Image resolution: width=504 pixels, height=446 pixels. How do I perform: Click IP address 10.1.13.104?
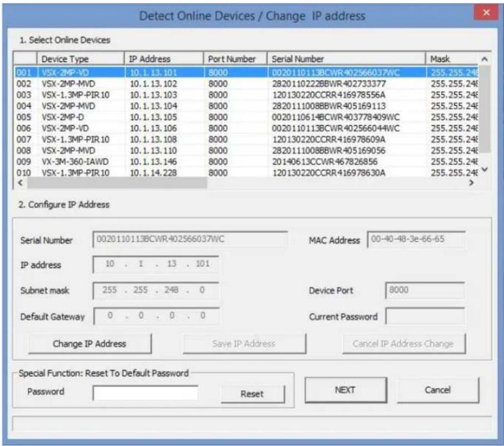pyautogui.click(x=154, y=106)
